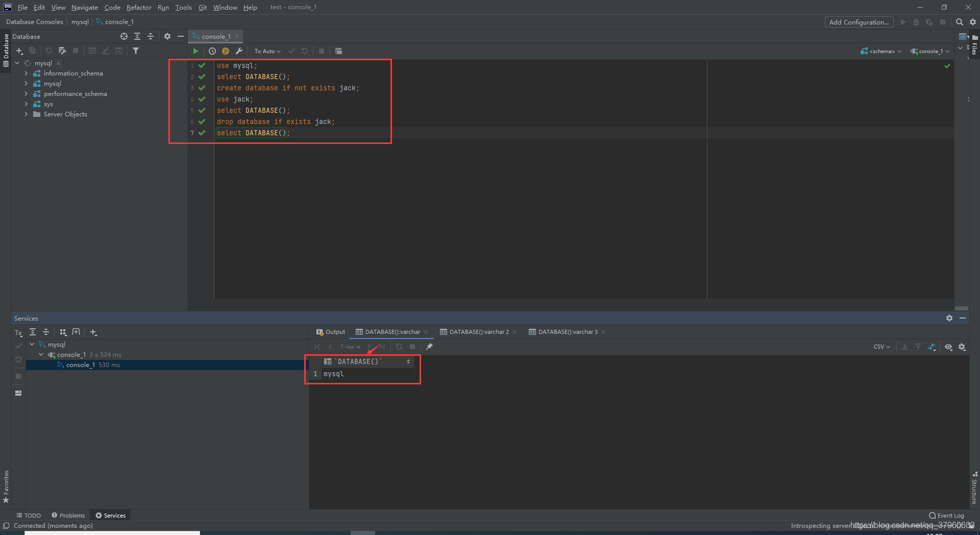Viewport: 980px width, 535px height.
Task: Expand all nodes in the Database panel header
Action: (137, 36)
